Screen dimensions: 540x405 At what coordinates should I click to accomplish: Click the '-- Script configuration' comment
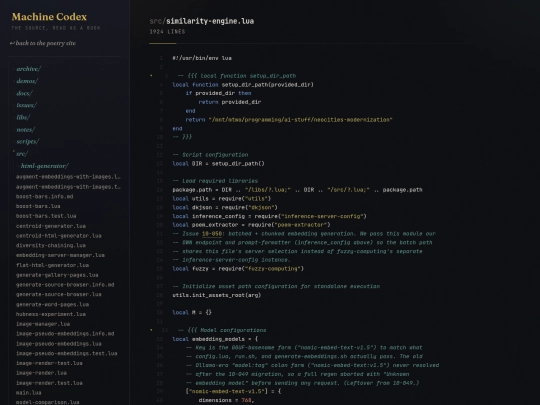[210, 155]
